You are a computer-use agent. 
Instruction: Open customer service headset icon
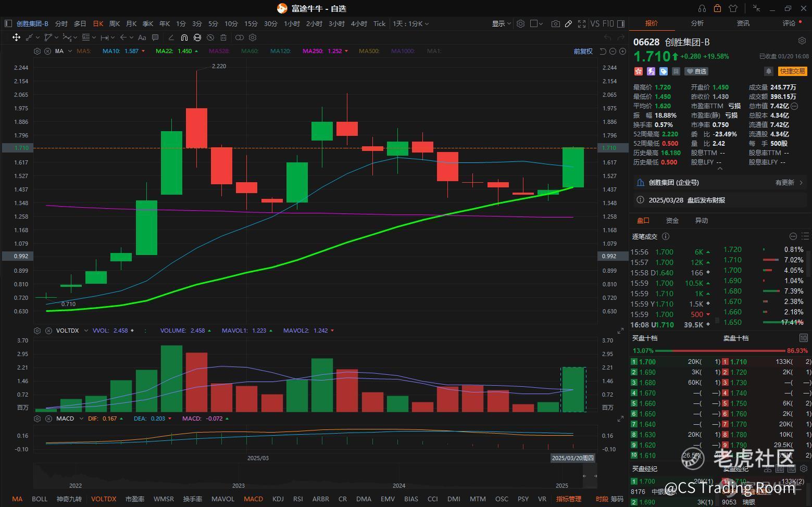(702, 8)
